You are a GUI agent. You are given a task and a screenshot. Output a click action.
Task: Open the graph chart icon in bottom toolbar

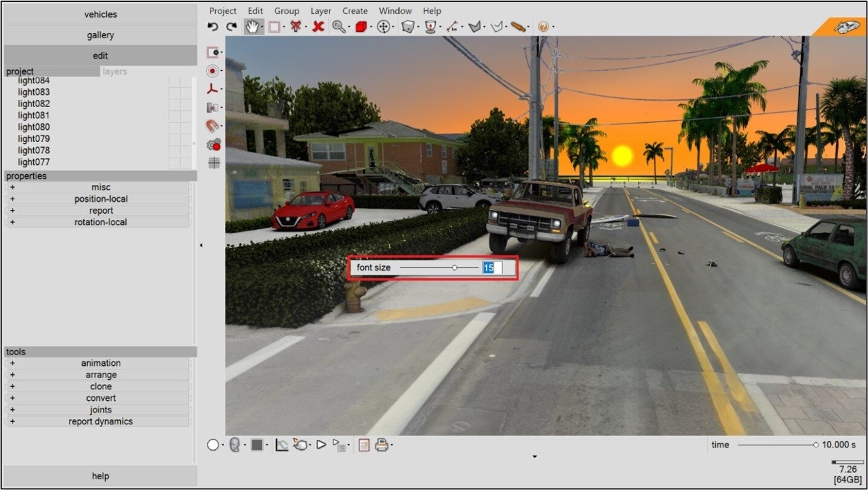pyautogui.click(x=282, y=445)
